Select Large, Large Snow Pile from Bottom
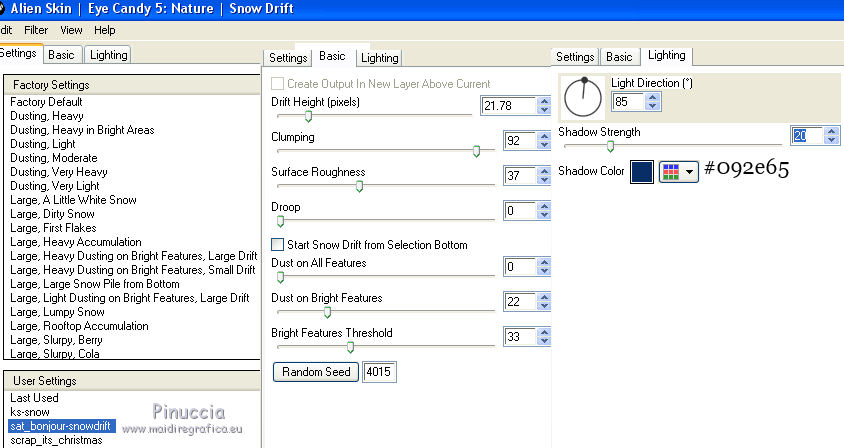This screenshot has width=844, height=448. click(95, 284)
